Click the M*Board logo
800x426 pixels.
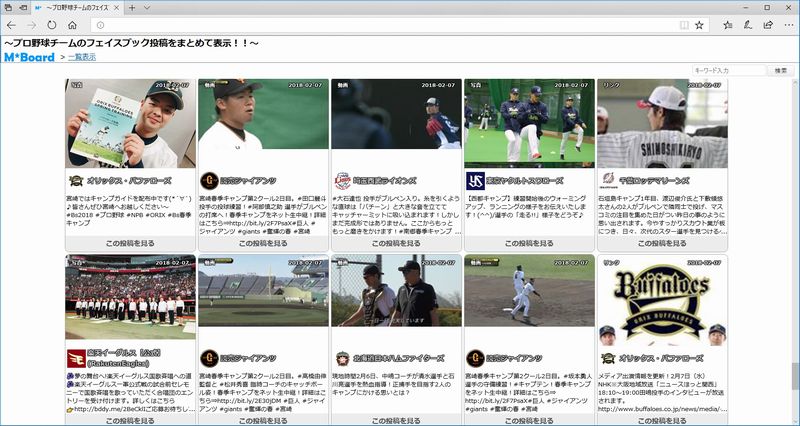pos(29,57)
